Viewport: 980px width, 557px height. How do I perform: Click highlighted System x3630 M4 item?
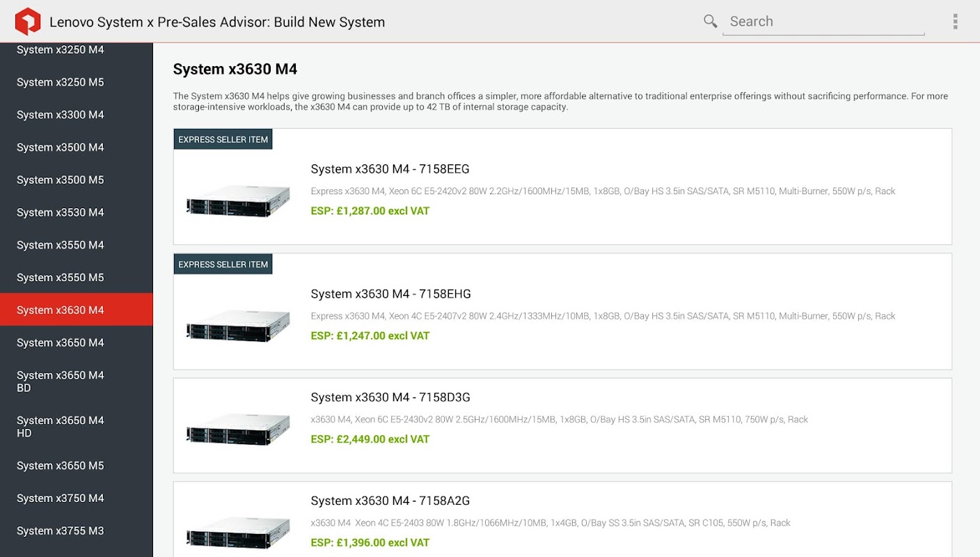click(77, 310)
